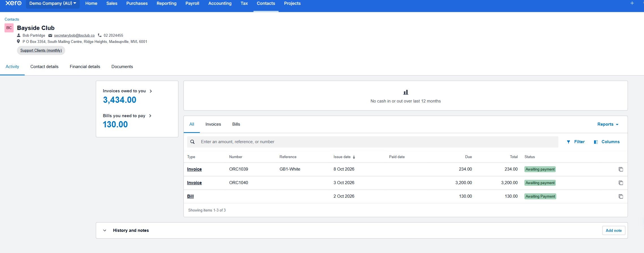Click Awaiting payment status for ORC1039
Viewport: 644px width, 253px height.
click(x=540, y=169)
